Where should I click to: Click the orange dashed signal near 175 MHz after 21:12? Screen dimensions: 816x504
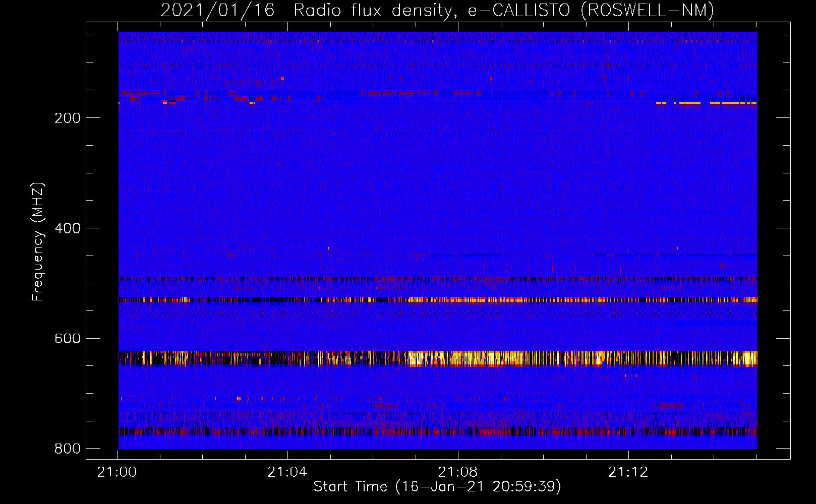point(706,103)
